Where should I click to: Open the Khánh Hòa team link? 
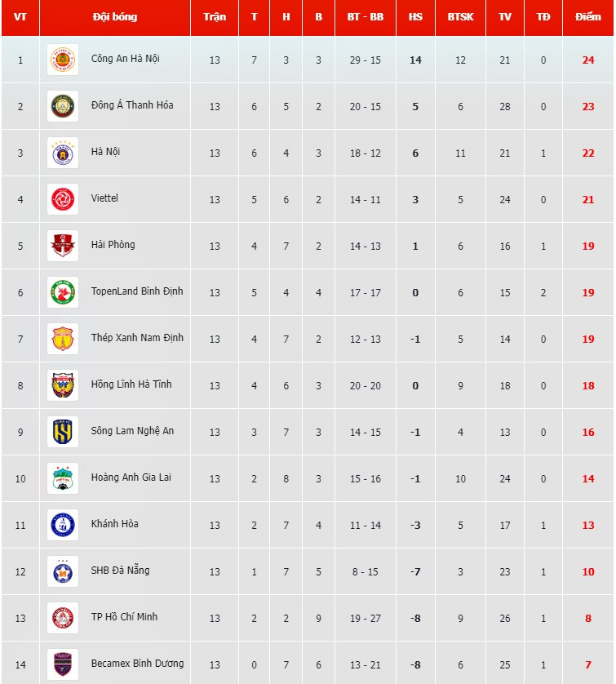(x=114, y=524)
